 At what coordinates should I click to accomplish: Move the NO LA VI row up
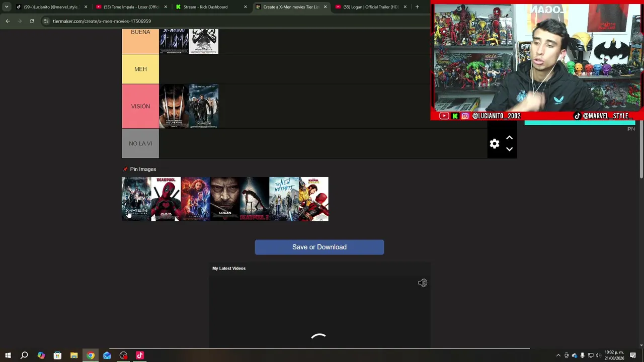click(509, 138)
